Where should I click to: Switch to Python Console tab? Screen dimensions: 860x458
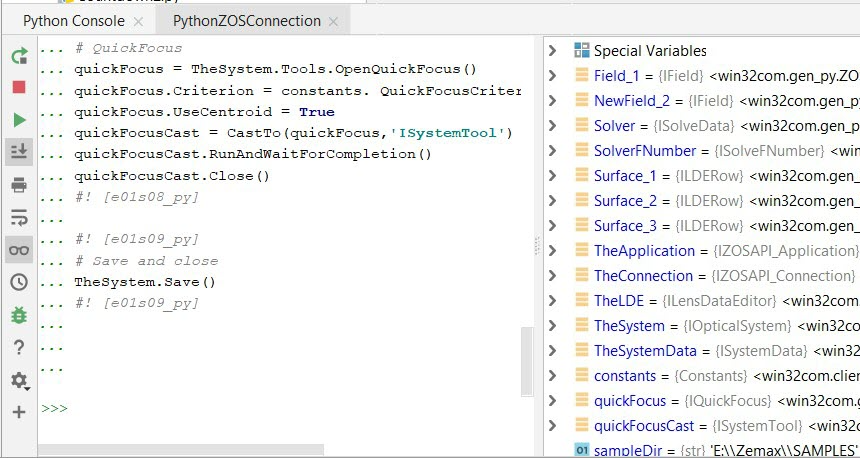click(73, 21)
